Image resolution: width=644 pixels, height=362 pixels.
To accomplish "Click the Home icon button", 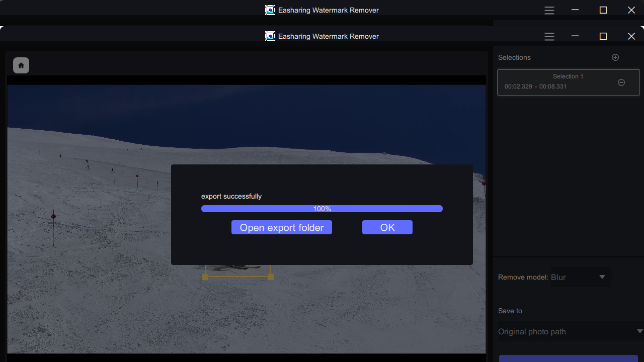I will click(21, 65).
